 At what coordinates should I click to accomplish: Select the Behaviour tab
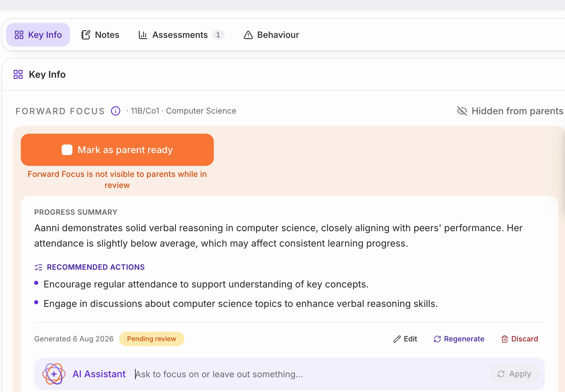(x=271, y=35)
